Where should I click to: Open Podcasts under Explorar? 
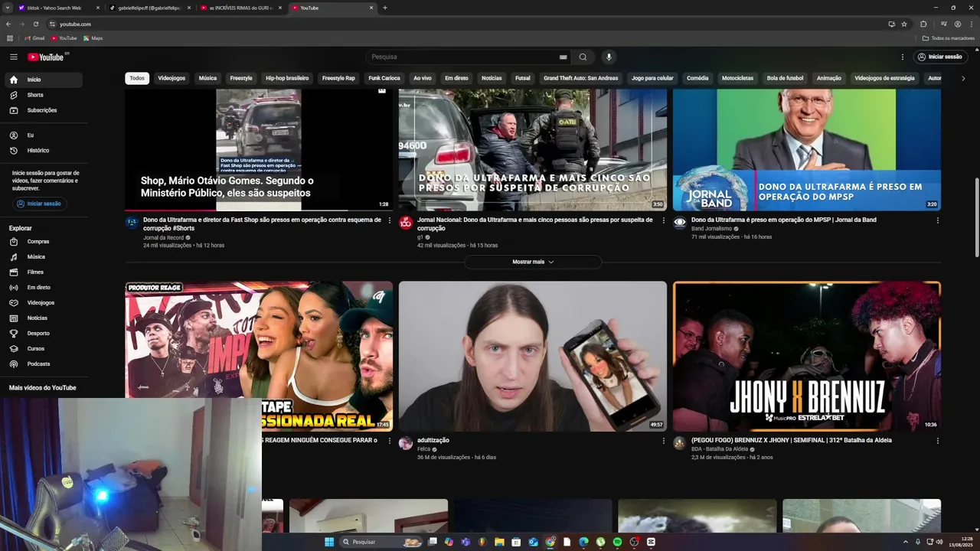click(x=45, y=364)
